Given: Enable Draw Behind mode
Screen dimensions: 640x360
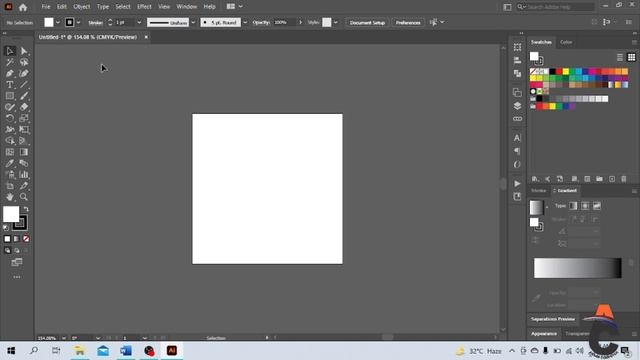Looking at the screenshot, I should point(17,250).
